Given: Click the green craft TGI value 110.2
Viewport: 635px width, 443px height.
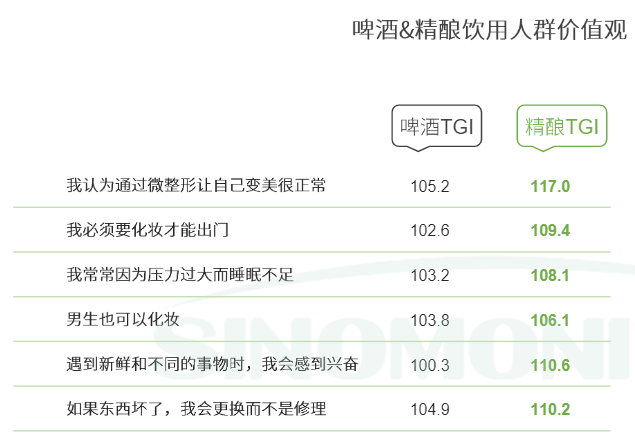Looking at the screenshot, I should (x=550, y=409).
